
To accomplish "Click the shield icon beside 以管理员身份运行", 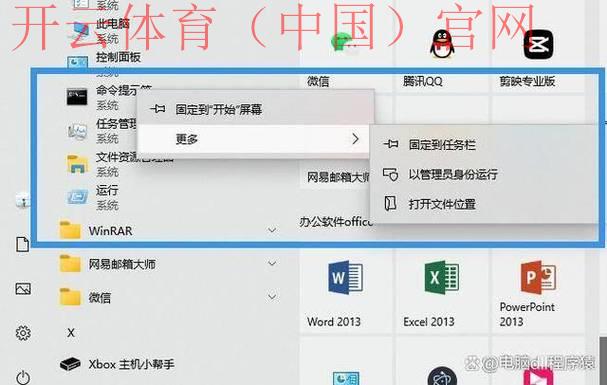I will 390,174.
